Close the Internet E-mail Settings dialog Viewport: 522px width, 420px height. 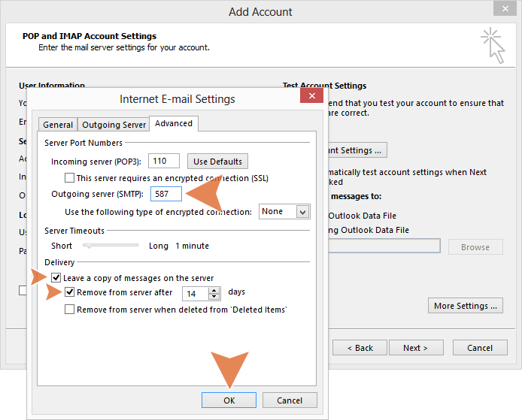click(312, 95)
